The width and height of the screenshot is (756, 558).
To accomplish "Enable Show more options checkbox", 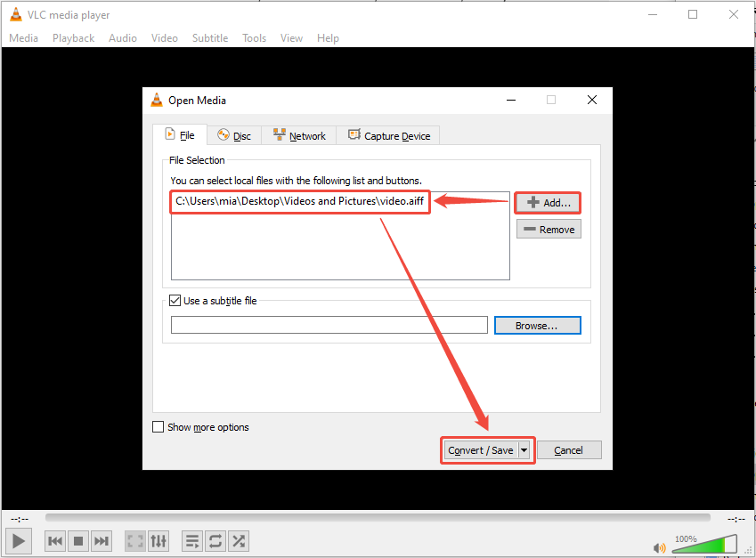I will [158, 427].
